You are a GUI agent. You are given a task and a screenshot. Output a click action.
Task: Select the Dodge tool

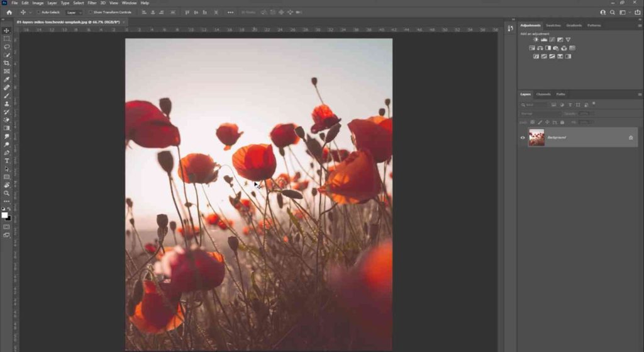6,144
